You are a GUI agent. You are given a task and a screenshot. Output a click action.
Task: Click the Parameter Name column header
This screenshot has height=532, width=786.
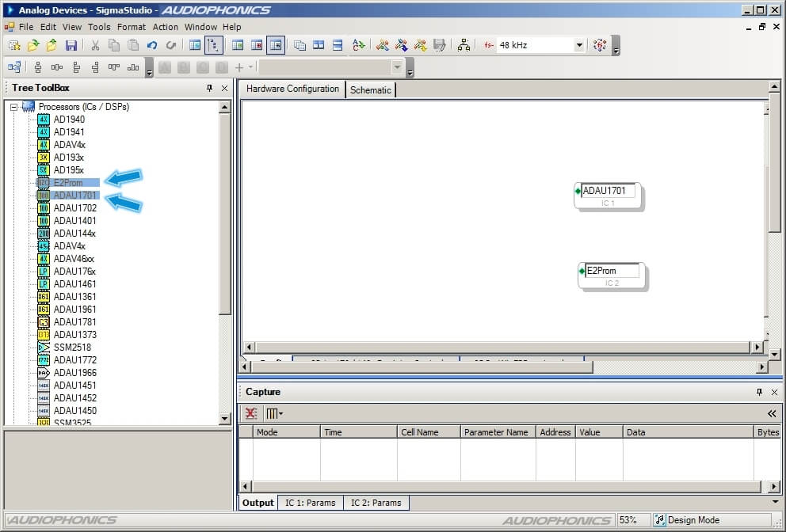[498, 431]
